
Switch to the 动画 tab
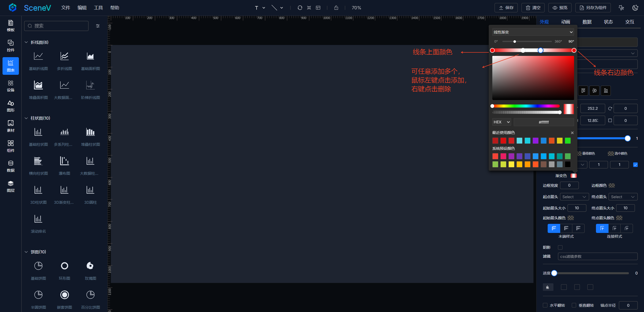coord(565,22)
